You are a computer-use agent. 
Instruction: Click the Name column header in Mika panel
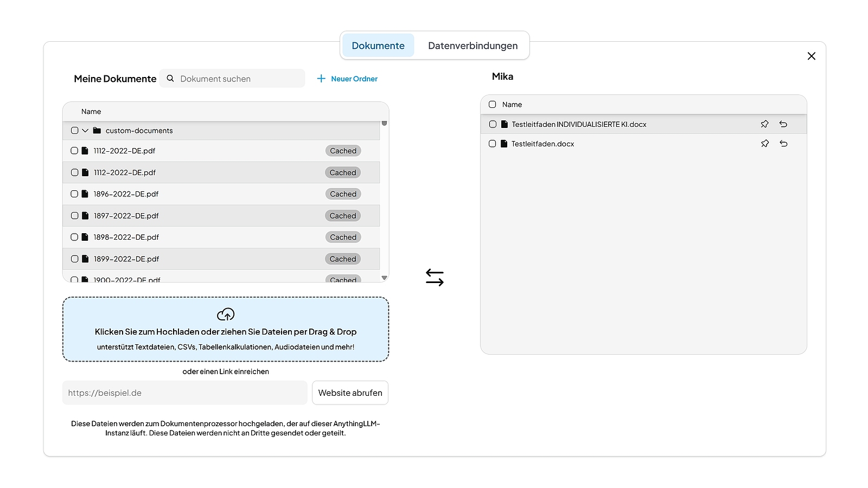point(512,105)
